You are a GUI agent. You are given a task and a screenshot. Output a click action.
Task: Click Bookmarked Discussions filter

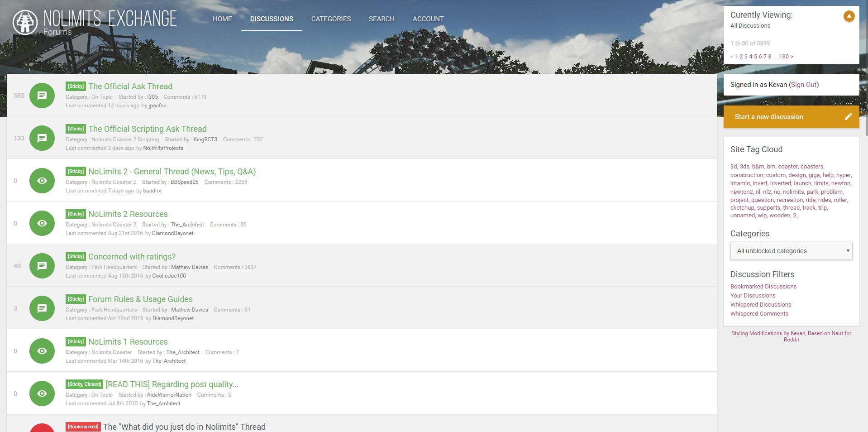(x=763, y=287)
